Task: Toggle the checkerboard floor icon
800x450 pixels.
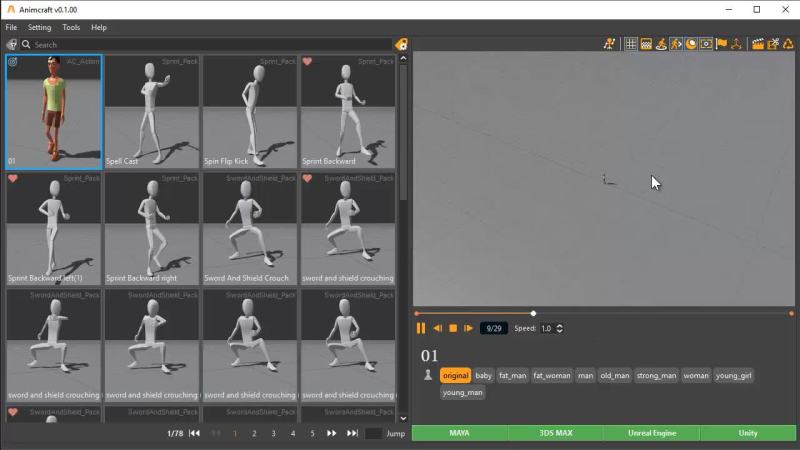Action: click(x=646, y=44)
